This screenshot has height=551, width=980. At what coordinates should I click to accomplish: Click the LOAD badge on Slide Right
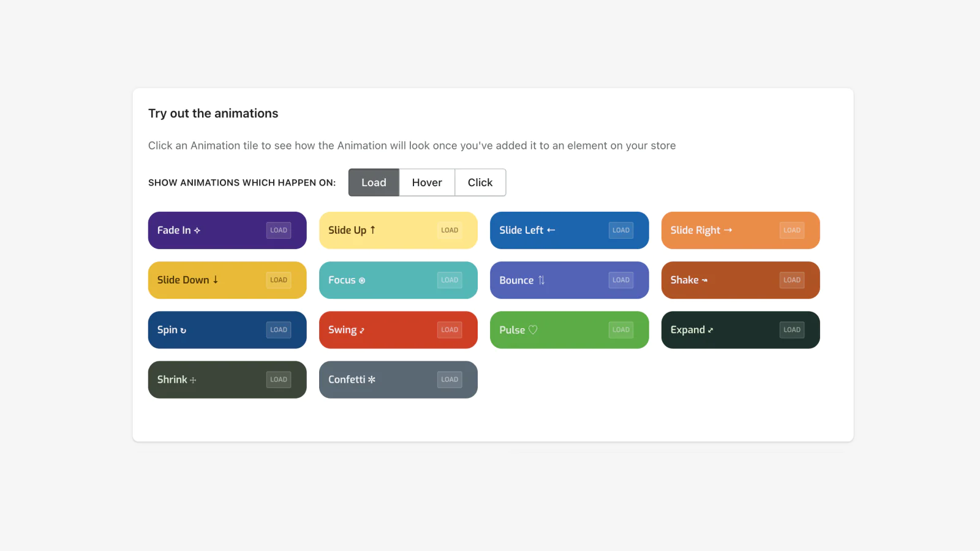[x=792, y=230]
